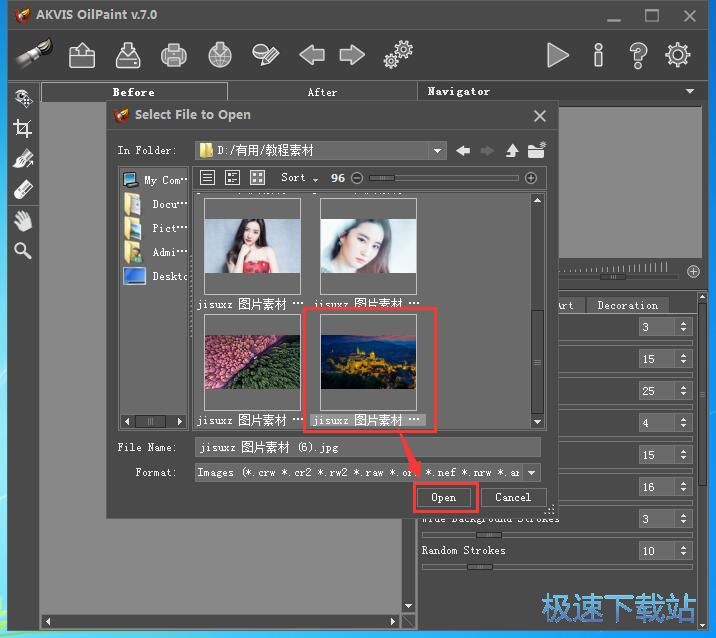This screenshot has height=638, width=716.
Task: Switch file dialog to list view
Action: pos(208,178)
